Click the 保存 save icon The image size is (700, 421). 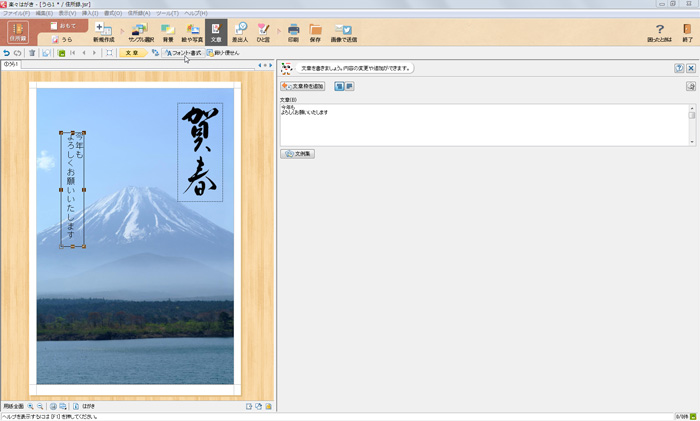pos(315,32)
